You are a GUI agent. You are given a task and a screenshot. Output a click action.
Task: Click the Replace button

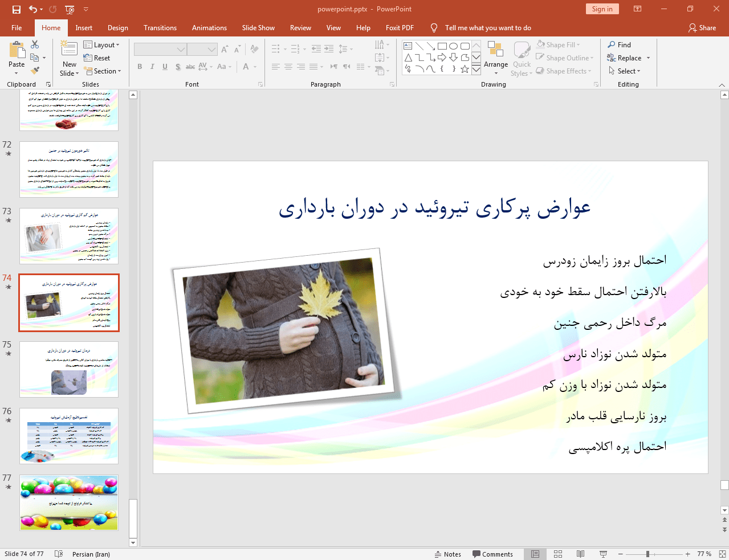pyautogui.click(x=625, y=58)
